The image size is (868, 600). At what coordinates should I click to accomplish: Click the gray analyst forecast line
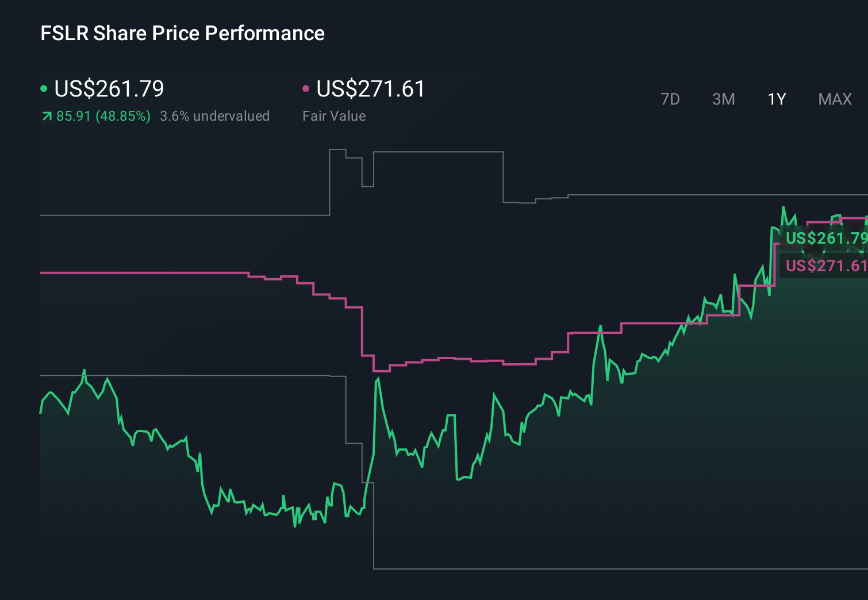coord(437,152)
